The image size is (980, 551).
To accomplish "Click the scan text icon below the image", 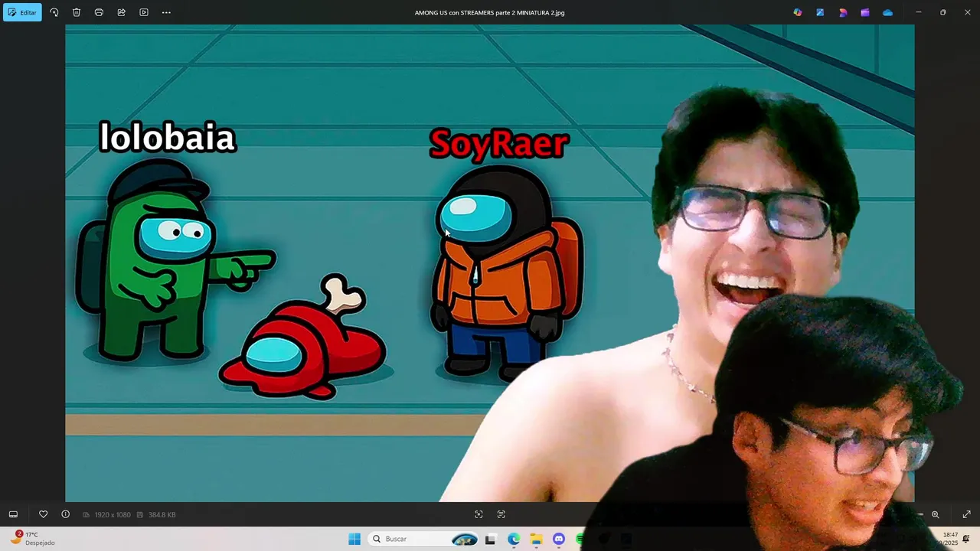I will pos(501,514).
